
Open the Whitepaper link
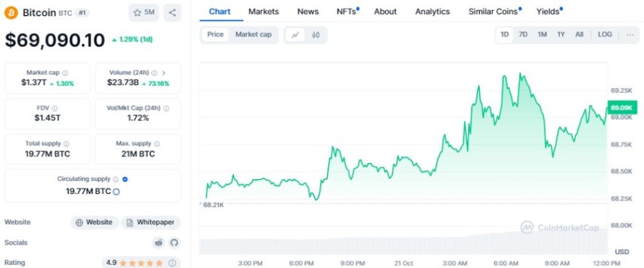point(151,222)
